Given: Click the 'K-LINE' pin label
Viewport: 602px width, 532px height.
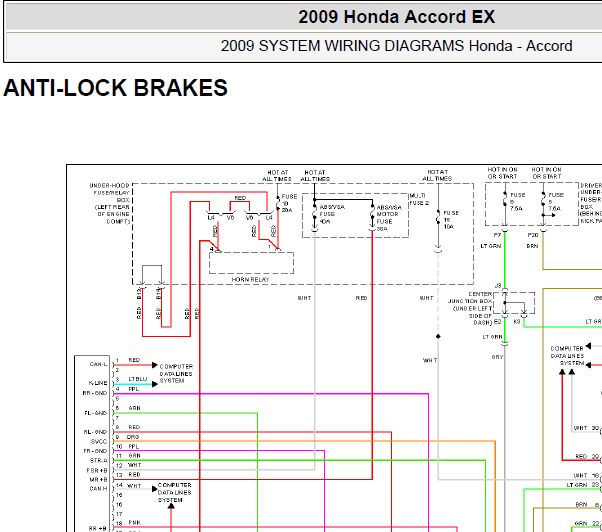Looking at the screenshot, I should (x=98, y=383).
